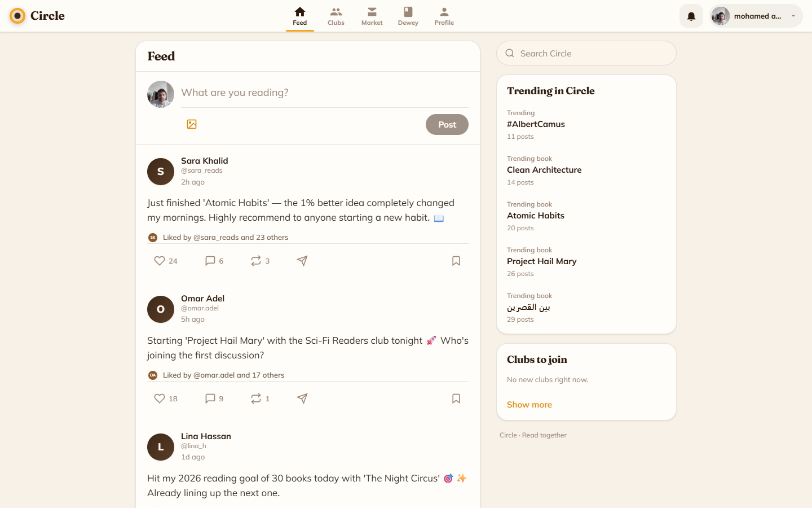
Task: Focus the 'What are you reading?' box
Action: 325,93
